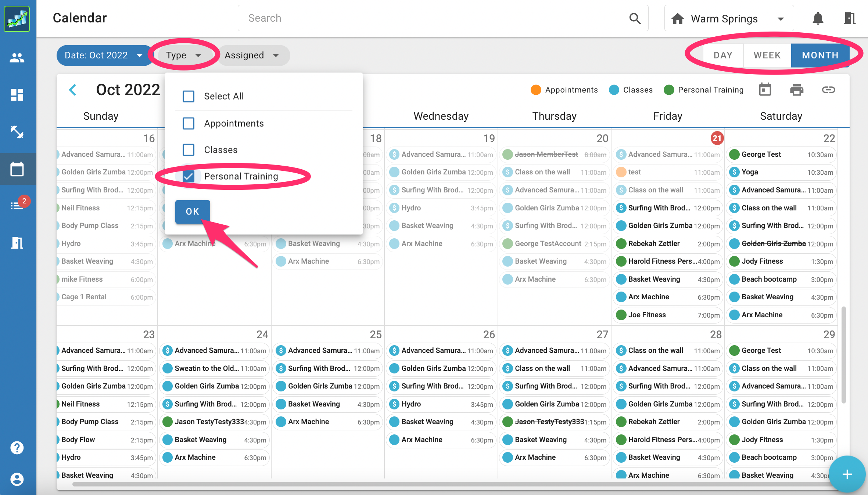Open the workouts dumbbell icon
The width and height of the screenshot is (868, 495).
(17, 132)
